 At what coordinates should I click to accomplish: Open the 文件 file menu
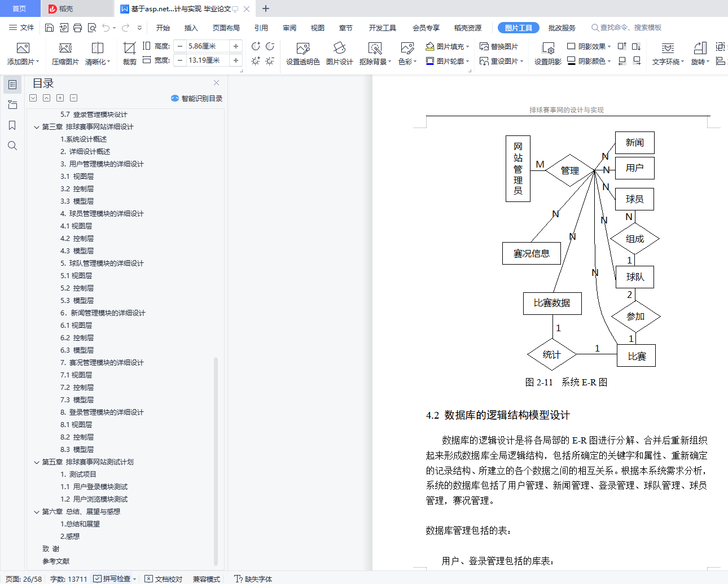tap(21, 28)
